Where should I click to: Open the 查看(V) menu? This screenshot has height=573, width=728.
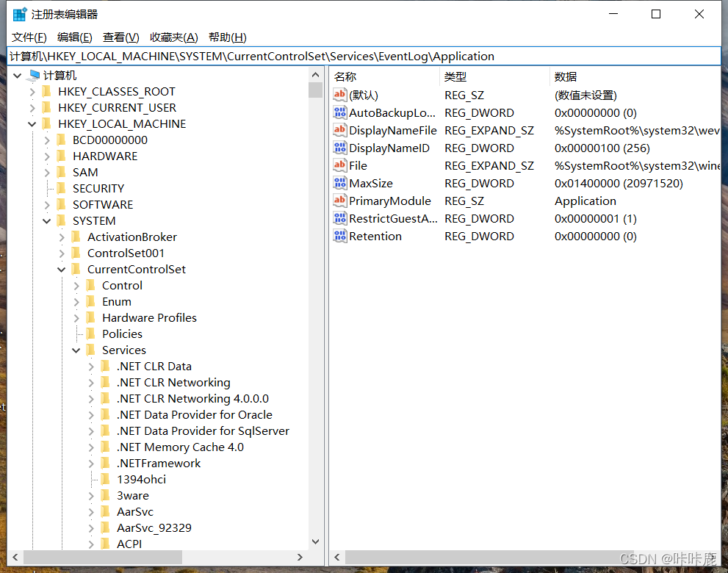(120, 37)
